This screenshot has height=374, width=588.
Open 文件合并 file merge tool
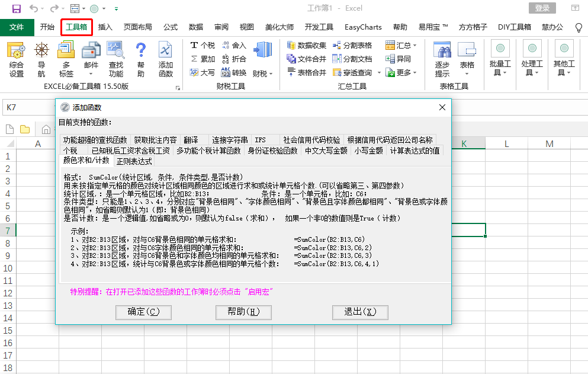(307, 59)
